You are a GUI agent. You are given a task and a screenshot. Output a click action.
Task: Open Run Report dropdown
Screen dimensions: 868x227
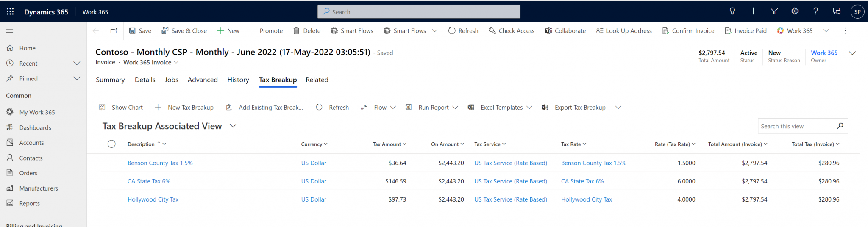click(432, 108)
